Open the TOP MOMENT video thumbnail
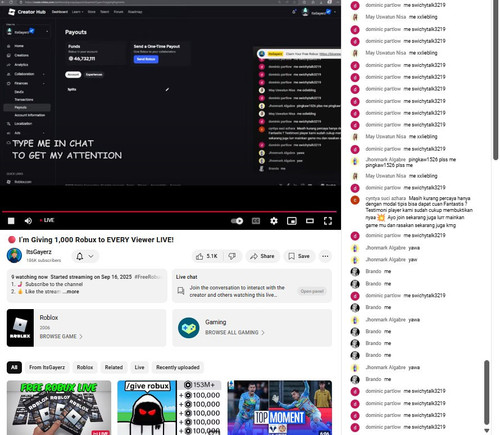 pos(280,408)
